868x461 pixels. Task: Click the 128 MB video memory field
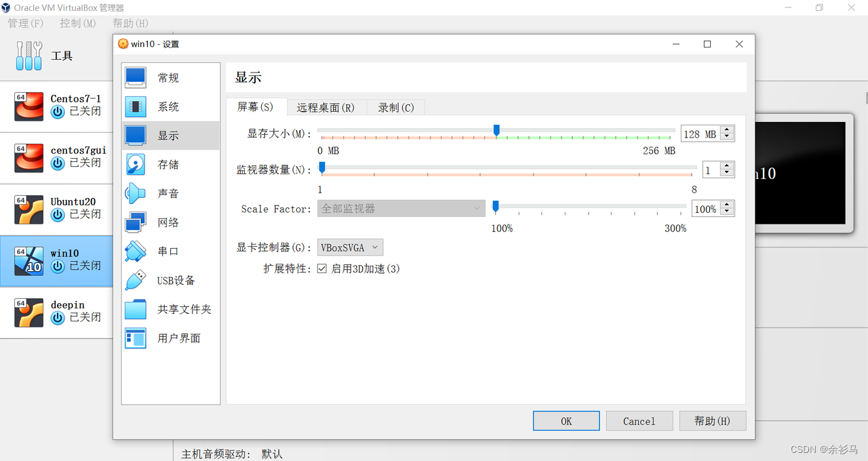pyautogui.click(x=701, y=134)
